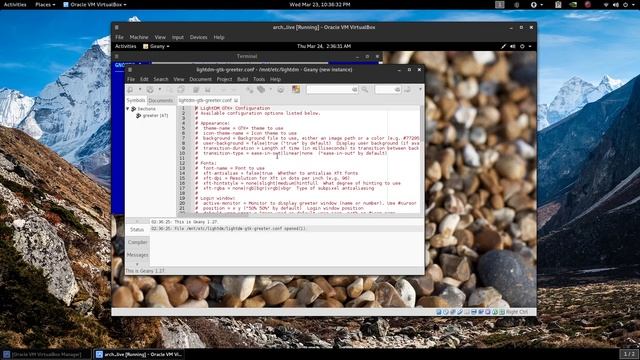
Task: Click the Geany toolbar search text field
Action: (x=332, y=89)
